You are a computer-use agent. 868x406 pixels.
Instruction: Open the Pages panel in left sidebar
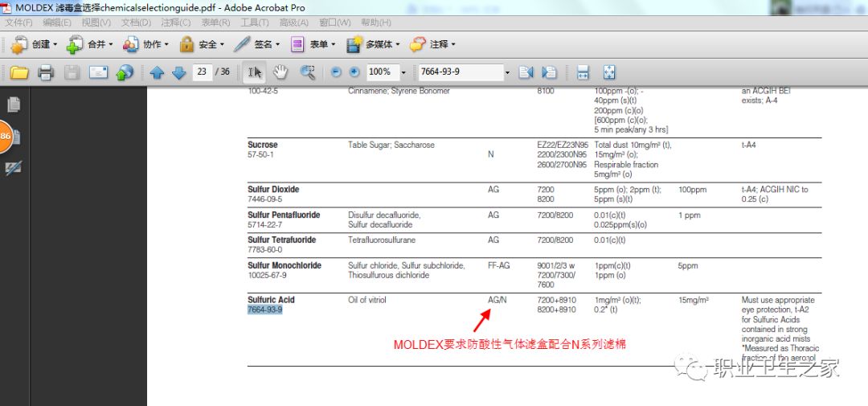(x=14, y=105)
